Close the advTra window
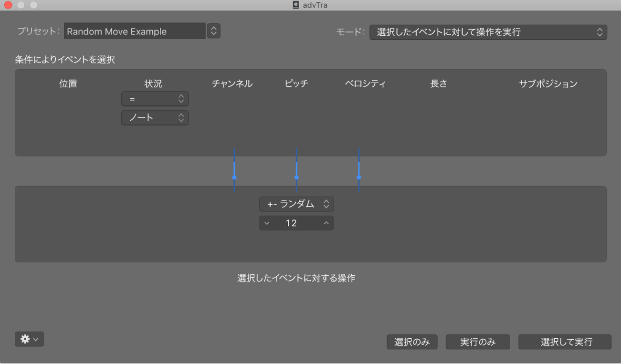Image resolution: width=621 pixels, height=364 pixels. (8, 5)
